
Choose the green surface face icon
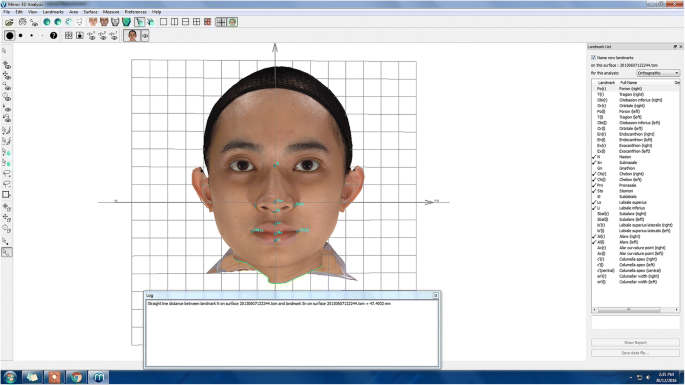(x=126, y=22)
